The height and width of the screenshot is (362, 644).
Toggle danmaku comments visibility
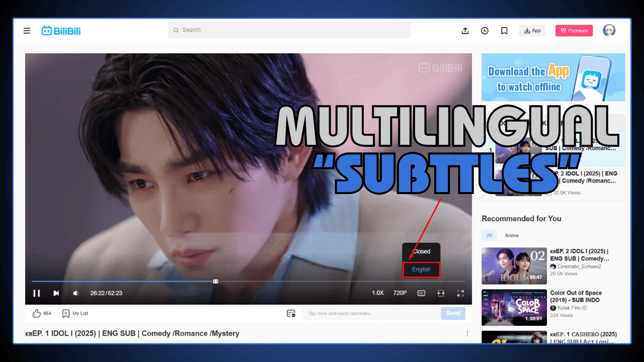click(x=291, y=313)
